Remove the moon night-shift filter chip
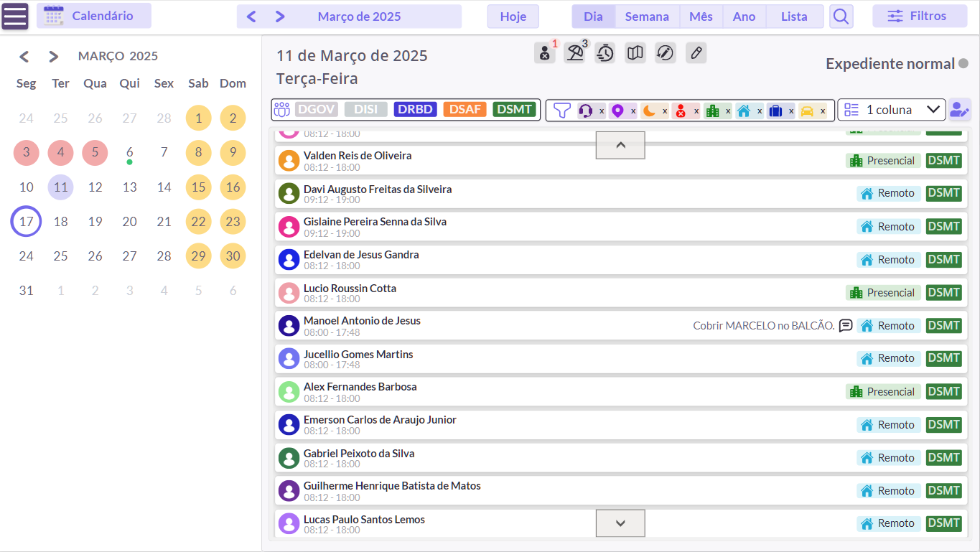The height and width of the screenshot is (552, 980). (x=665, y=111)
